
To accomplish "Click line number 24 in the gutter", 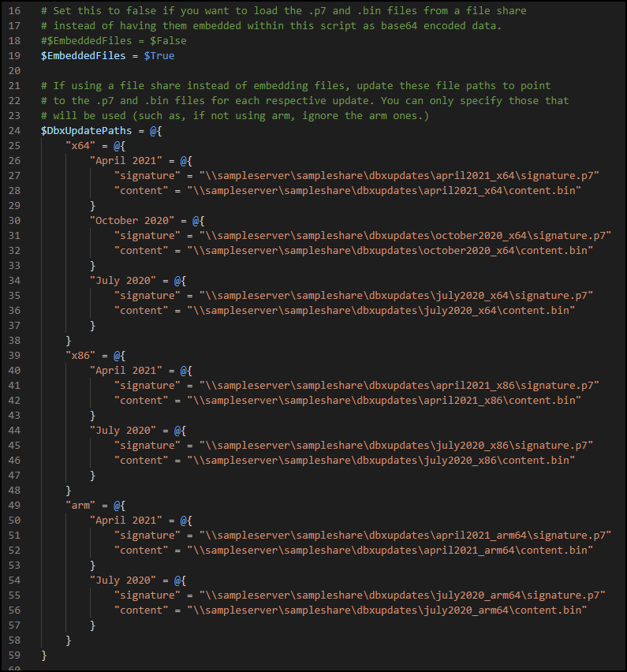I will (x=14, y=130).
